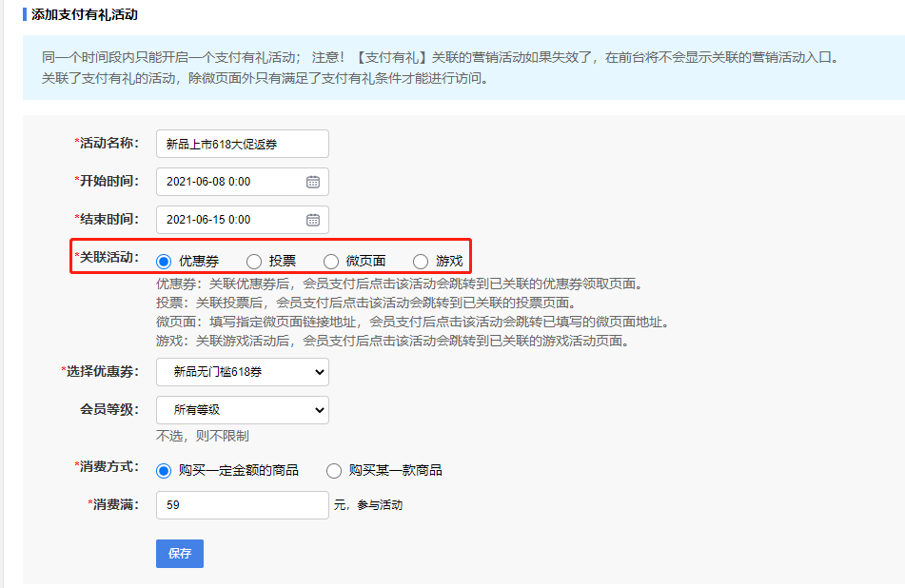Select the 优惠券 radio option

point(164,262)
